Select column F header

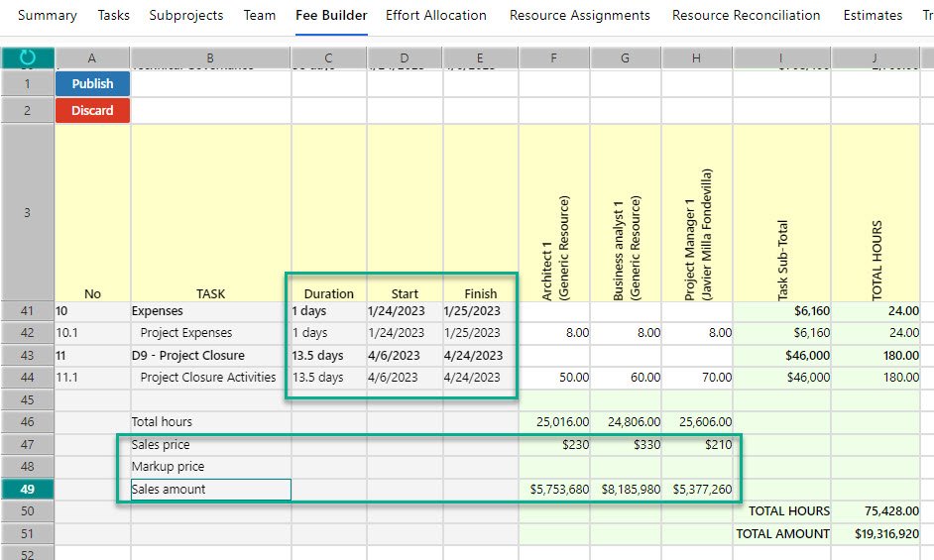pos(554,57)
